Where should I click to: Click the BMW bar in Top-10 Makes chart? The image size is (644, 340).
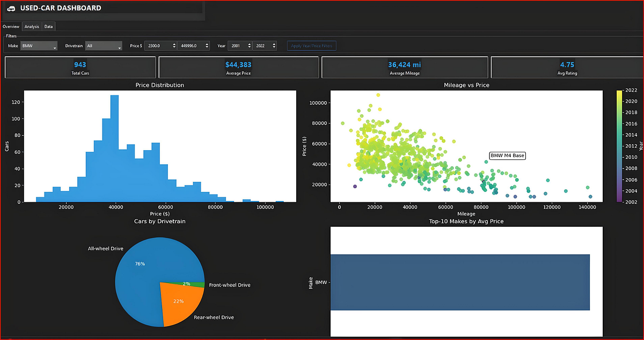[x=462, y=282]
